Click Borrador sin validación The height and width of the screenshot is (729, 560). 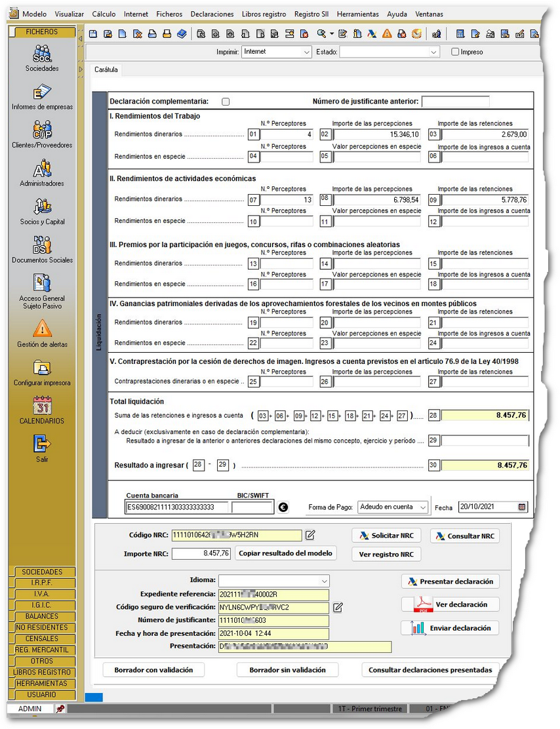pos(287,670)
